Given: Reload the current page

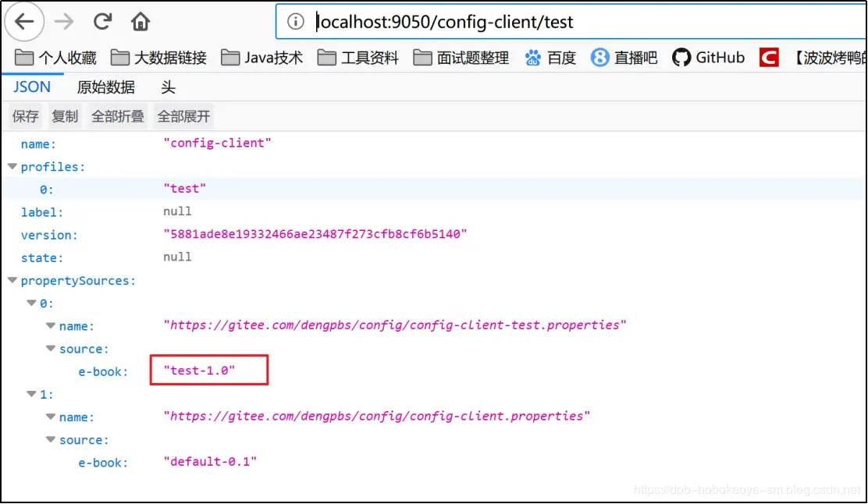Looking at the screenshot, I should [102, 22].
